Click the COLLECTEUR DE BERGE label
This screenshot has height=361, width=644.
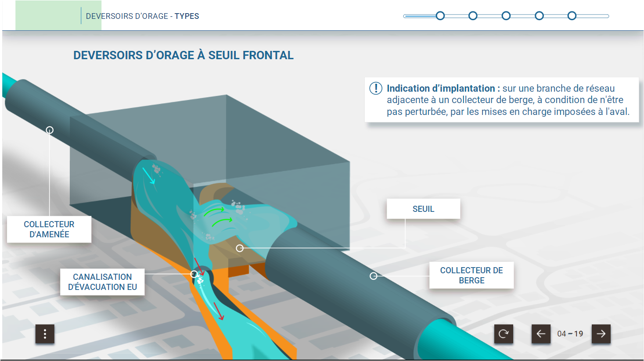click(471, 275)
